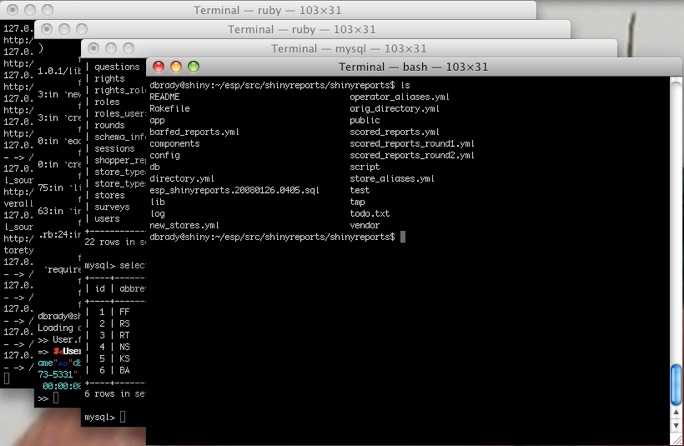The image size is (684, 446).
Task: Click operator_aliases.yml file name
Action: click(x=399, y=97)
